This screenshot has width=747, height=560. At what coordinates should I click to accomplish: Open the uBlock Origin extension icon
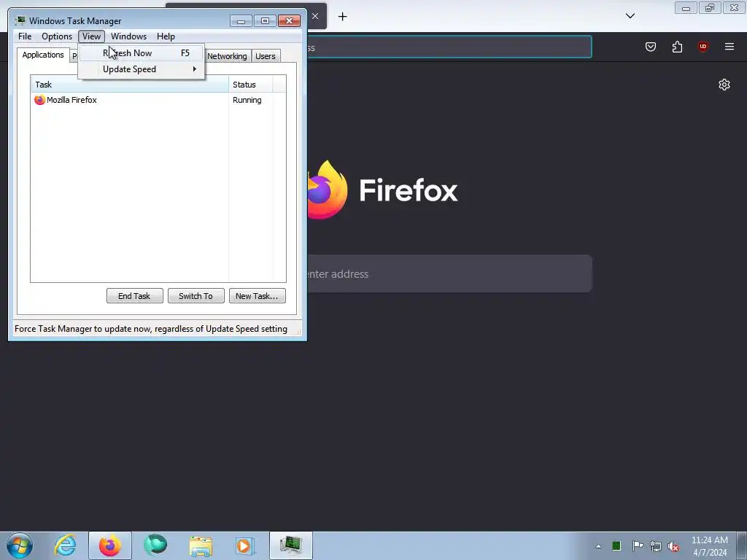tap(703, 47)
